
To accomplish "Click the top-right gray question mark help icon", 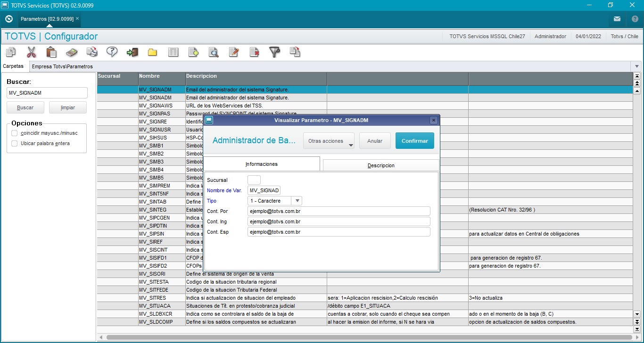I will 635,19.
